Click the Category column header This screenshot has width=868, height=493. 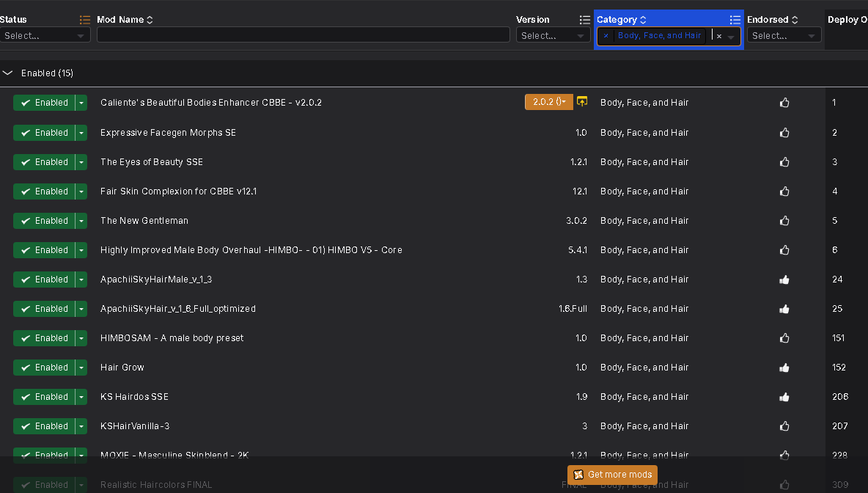coord(617,20)
